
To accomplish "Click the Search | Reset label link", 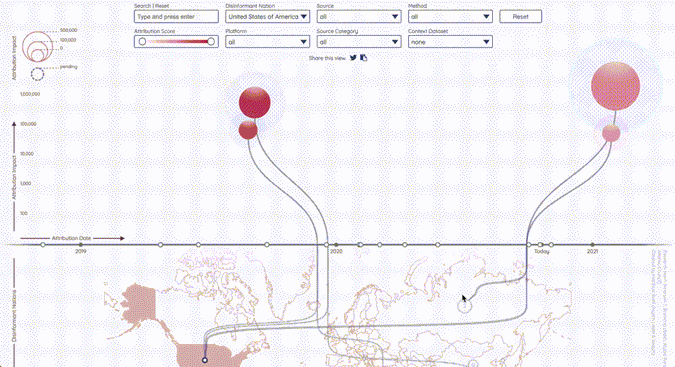I will 152,6.
